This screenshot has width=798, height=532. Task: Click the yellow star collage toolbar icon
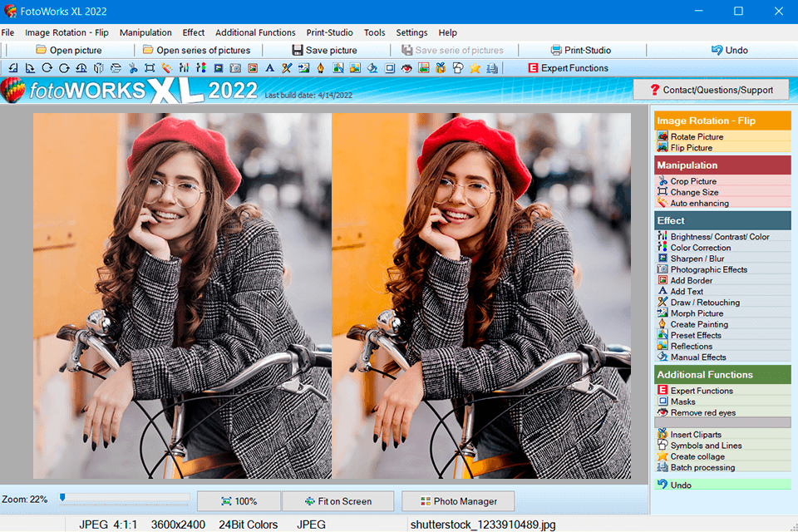pos(475,68)
